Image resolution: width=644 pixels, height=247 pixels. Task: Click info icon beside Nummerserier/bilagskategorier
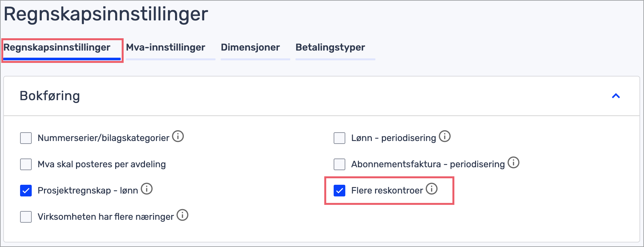[178, 136]
